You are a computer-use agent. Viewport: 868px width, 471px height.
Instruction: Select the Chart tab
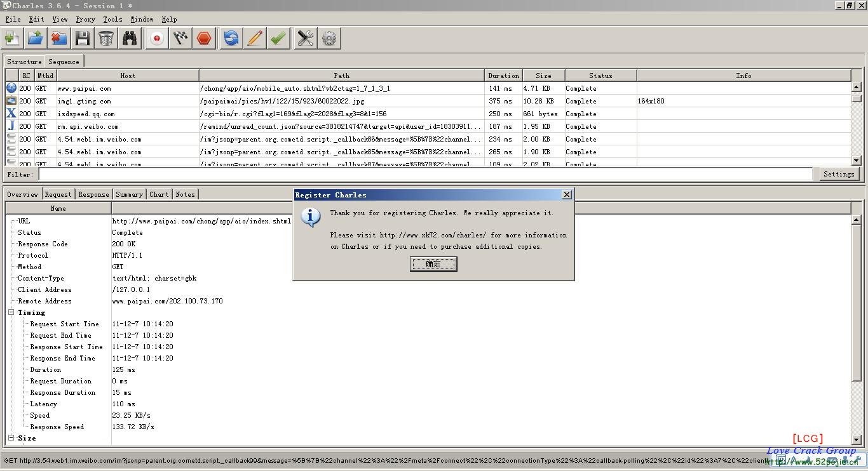pos(159,194)
